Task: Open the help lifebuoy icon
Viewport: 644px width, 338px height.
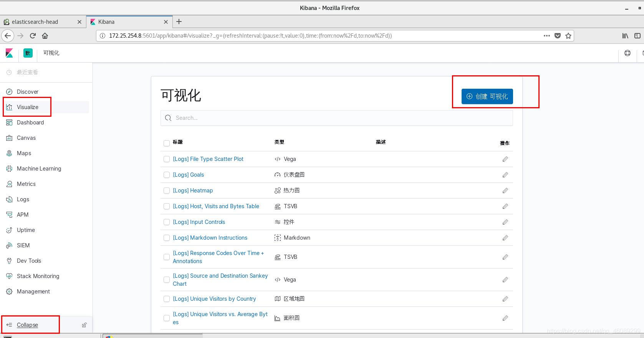Action: click(627, 53)
